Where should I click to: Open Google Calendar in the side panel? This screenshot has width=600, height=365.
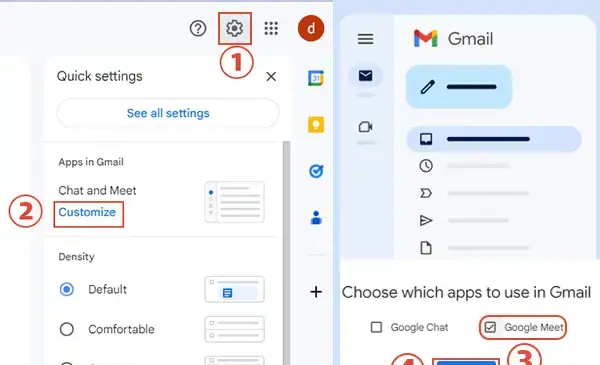pyautogui.click(x=316, y=78)
